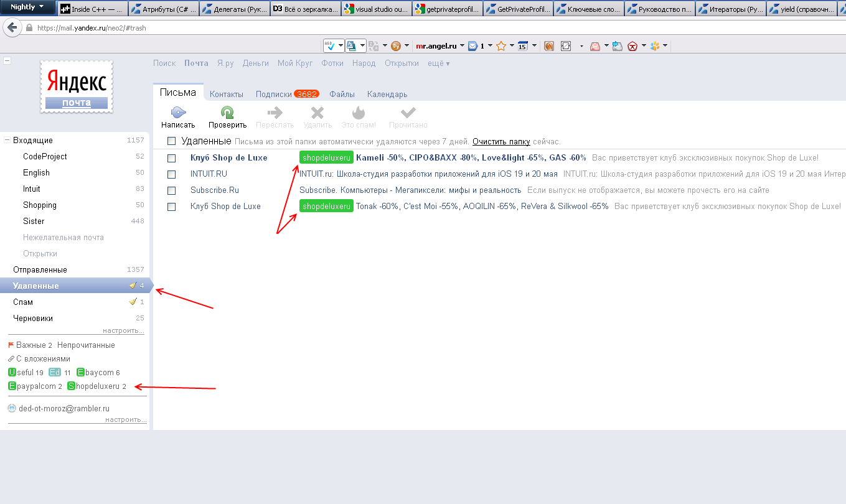The height and width of the screenshot is (504, 846).
Task: Click the calendar 15 toolbar icon
Action: tap(523, 46)
